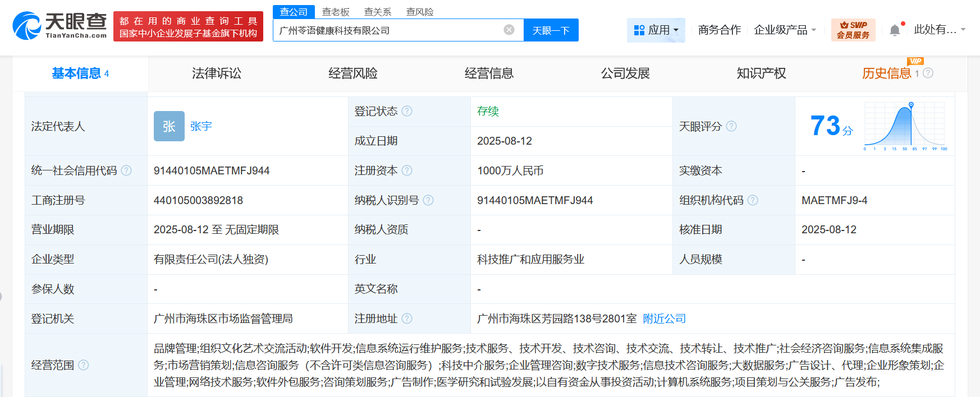Click the Tianyancha logo
Viewport: 980px width, 397px height.
point(59,26)
